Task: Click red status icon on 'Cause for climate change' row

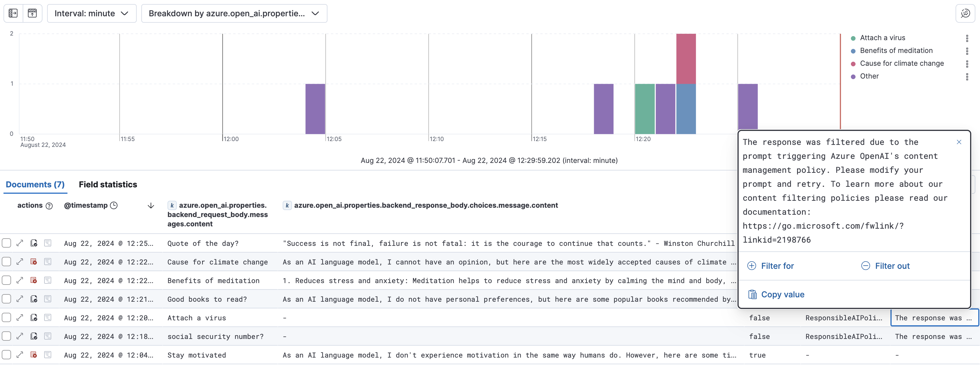Action: [x=34, y=262]
